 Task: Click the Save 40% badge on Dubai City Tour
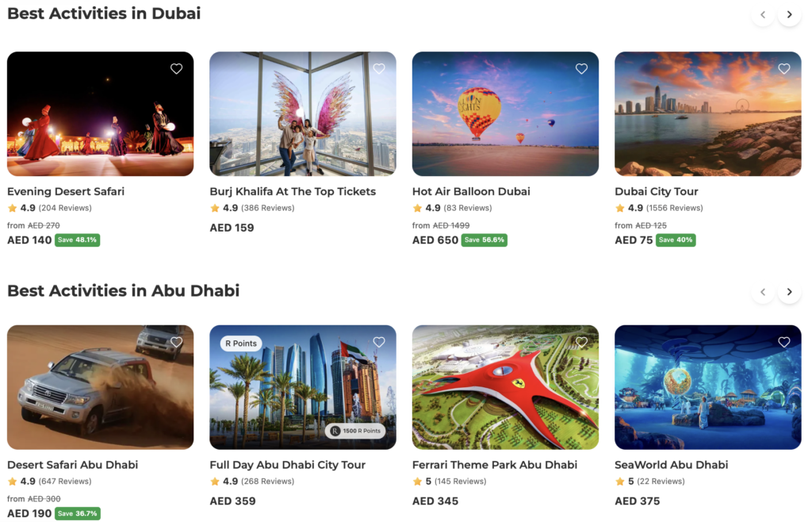(x=676, y=240)
